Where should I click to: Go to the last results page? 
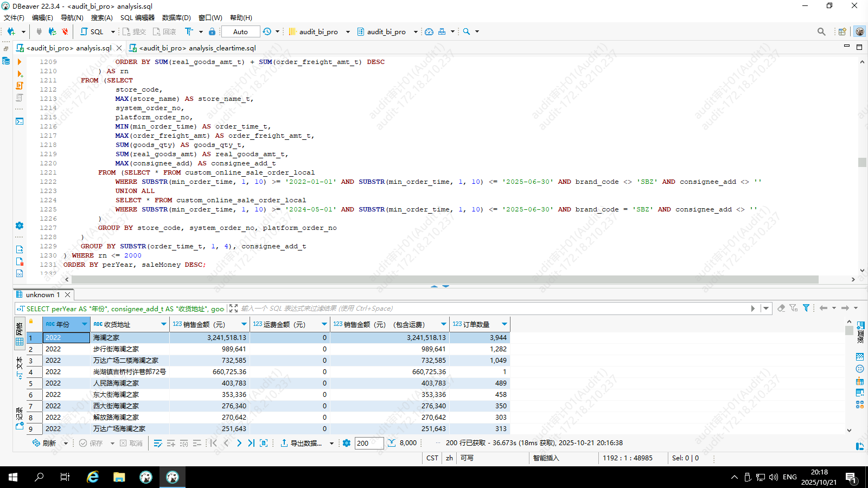click(x=251, y=443)
